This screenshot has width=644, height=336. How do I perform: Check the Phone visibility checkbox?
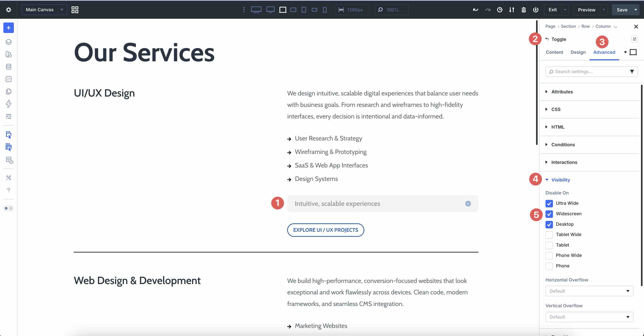pos(549,266)
